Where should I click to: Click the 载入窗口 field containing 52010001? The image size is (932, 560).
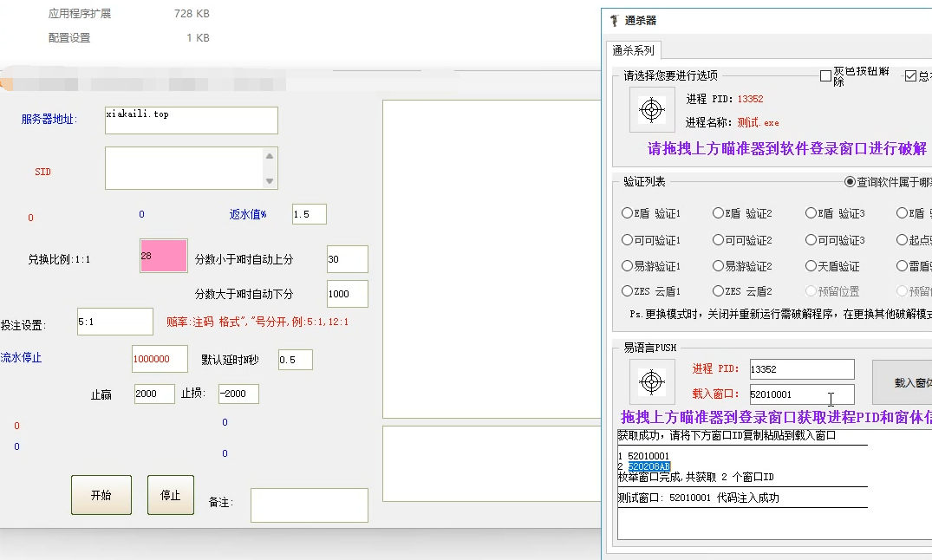pos(801,394)
